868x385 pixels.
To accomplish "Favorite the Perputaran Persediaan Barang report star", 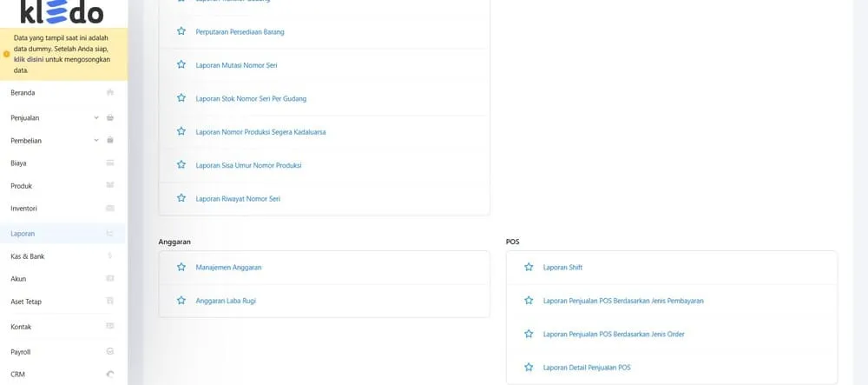I will pos(181,31).
